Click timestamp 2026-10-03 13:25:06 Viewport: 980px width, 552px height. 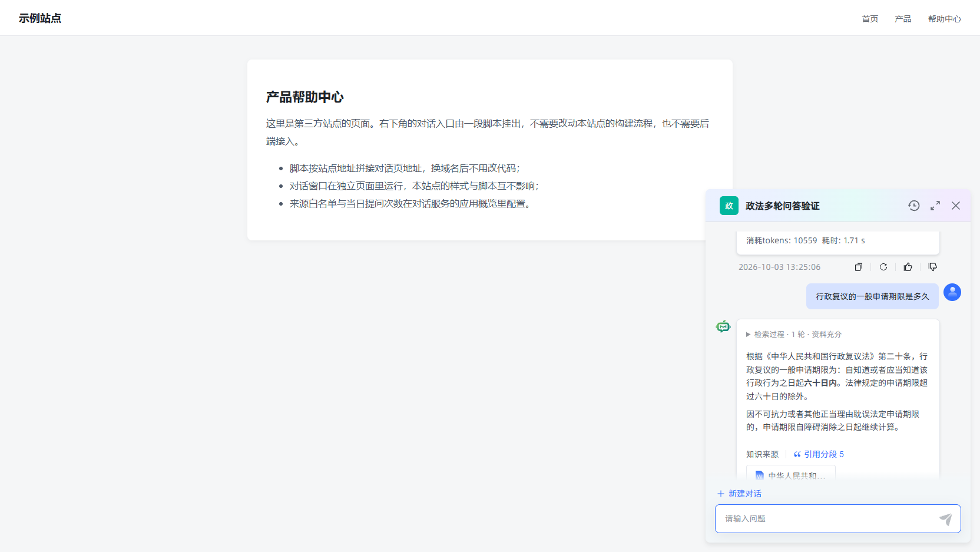tap(779, 267)
